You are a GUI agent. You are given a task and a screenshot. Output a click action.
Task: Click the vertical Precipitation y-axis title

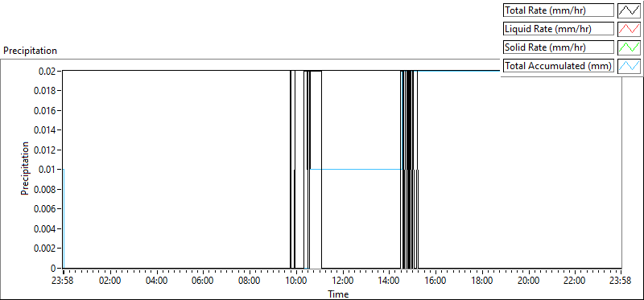pyautogui.click(x=25, y=168)
